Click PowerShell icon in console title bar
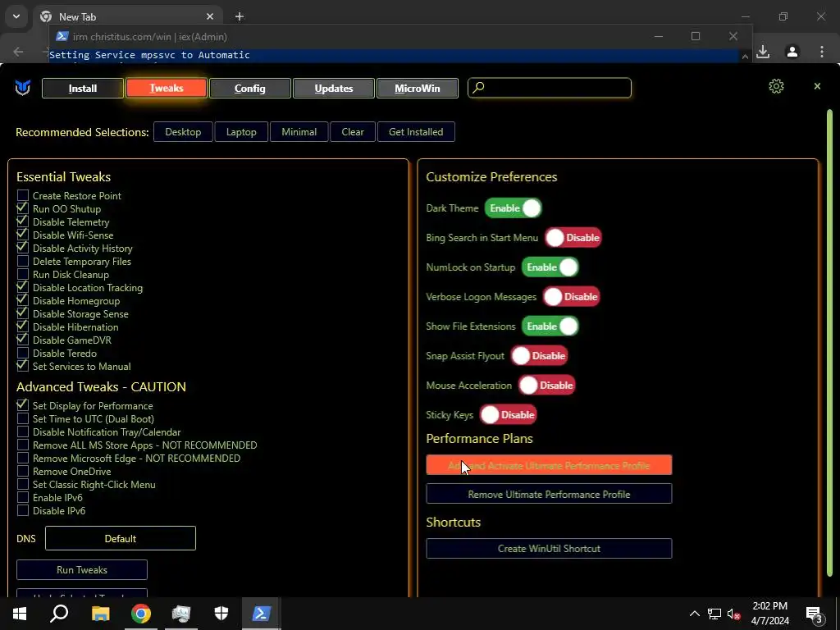The width and height of the screenshot is (840, 630). coord(62,36)
